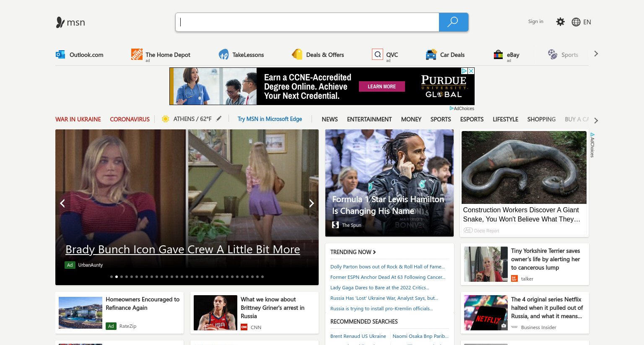Click the MSN butterfly logo
Image resolution: width=644 pixels, height=345 pixels.
point(60,22)
